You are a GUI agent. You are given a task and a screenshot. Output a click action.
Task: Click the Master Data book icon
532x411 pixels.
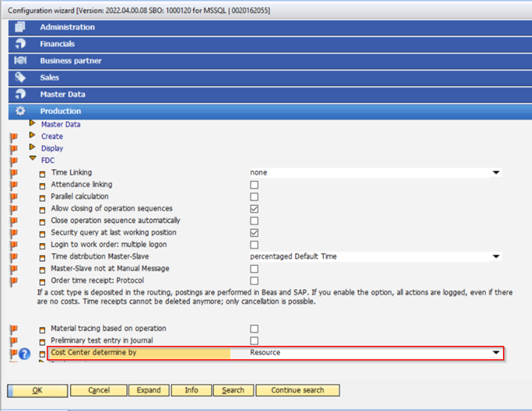[21, 94]
